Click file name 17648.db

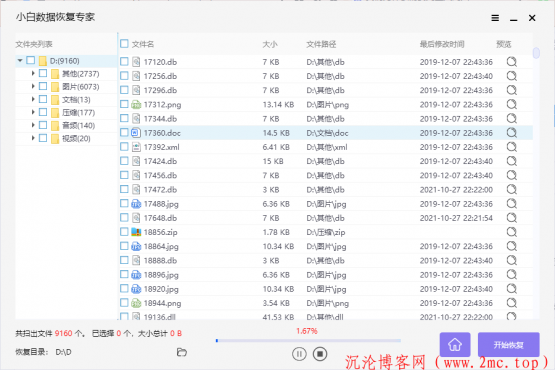160,218
